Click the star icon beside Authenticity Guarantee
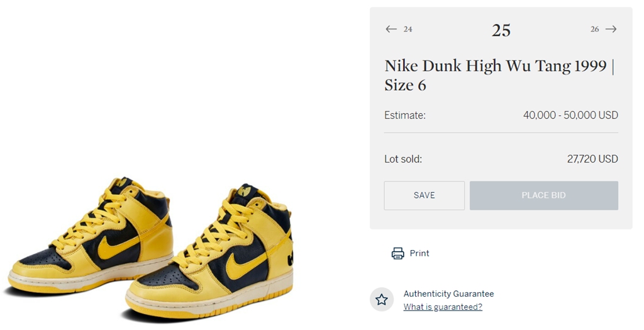Screen dimensions: 644x330 tap(382, 300)
